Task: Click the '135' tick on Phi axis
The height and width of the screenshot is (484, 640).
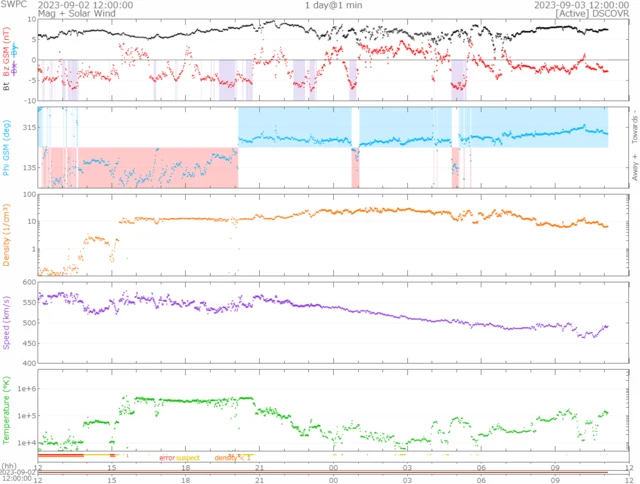Action: [30, 167]
